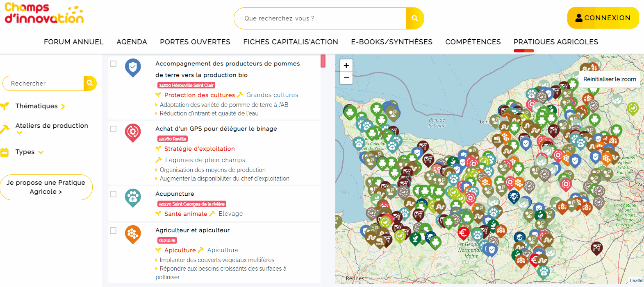
Task: Open the Types filter dropdown
Action: pos(29,152)
